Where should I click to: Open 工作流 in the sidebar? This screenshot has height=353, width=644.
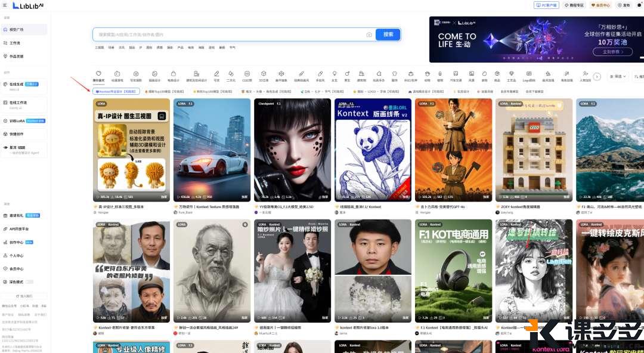point(24,43)
